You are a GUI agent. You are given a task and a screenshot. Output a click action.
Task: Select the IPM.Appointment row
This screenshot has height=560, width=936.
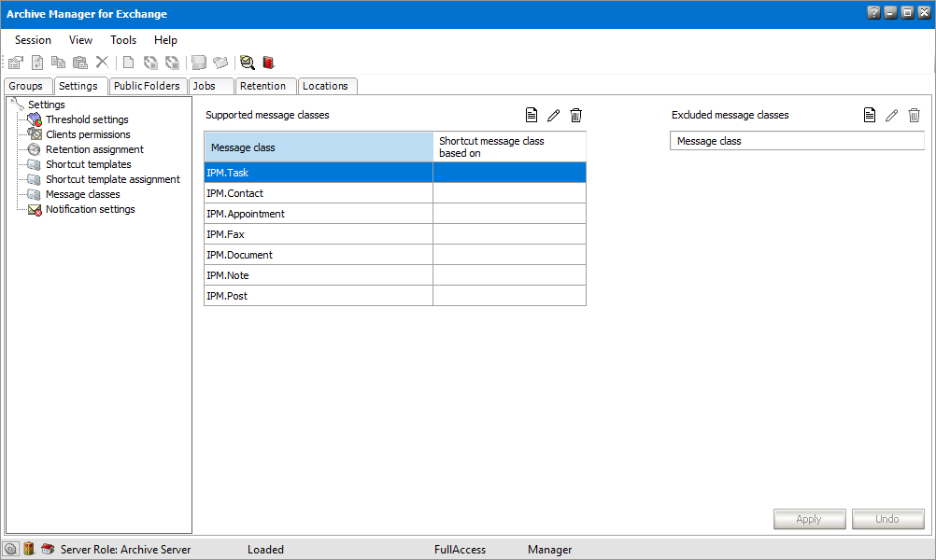click(394, 214)
